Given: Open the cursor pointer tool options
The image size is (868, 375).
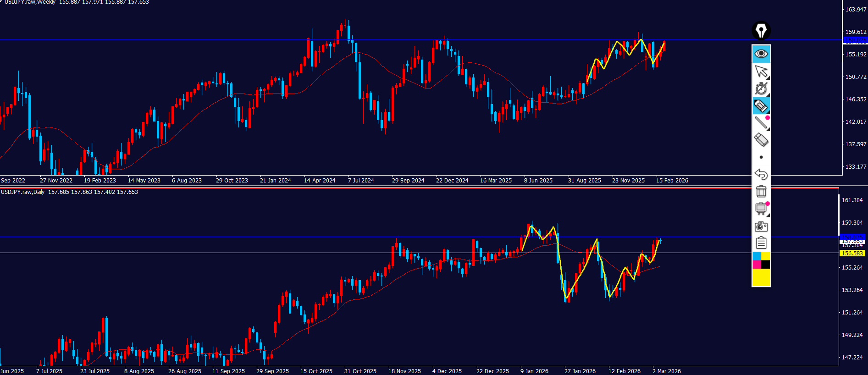Looking at the screenshot, I should point(761,71).
